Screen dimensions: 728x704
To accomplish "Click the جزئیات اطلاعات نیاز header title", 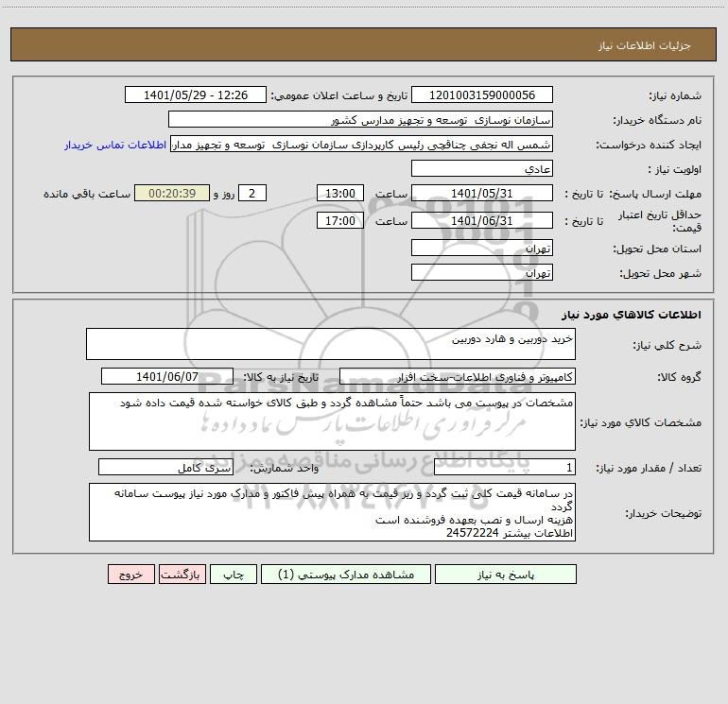I will [x=645, y=45].
